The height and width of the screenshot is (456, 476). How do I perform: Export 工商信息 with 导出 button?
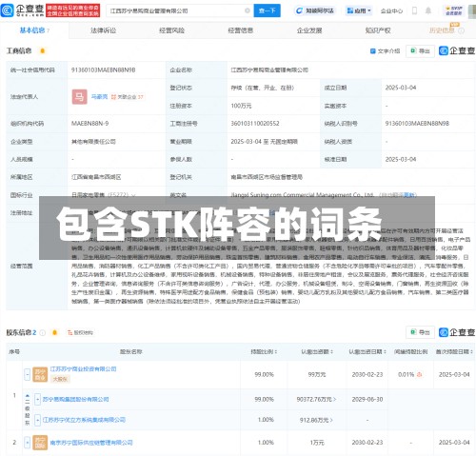tap(420, 50)
